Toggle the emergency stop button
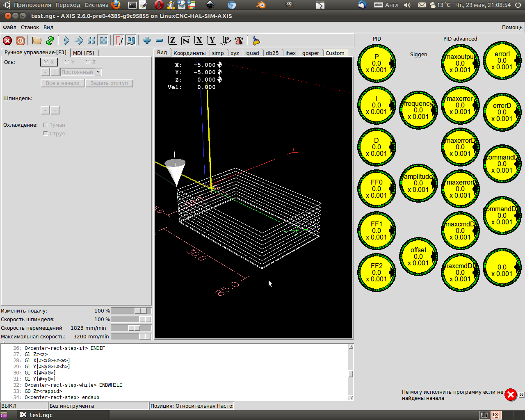The width and height of the screenshot is (525, 420). [x=7, y=41]
